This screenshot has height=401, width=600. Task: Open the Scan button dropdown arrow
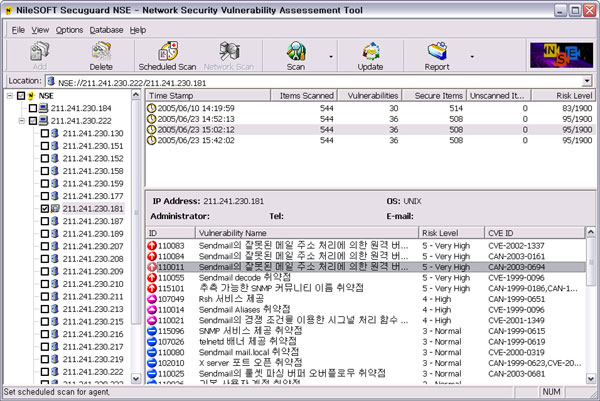click(x=331, y=57)
